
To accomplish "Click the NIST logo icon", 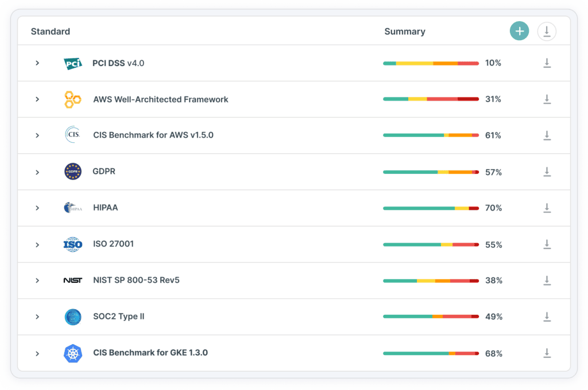I will 73,280.
